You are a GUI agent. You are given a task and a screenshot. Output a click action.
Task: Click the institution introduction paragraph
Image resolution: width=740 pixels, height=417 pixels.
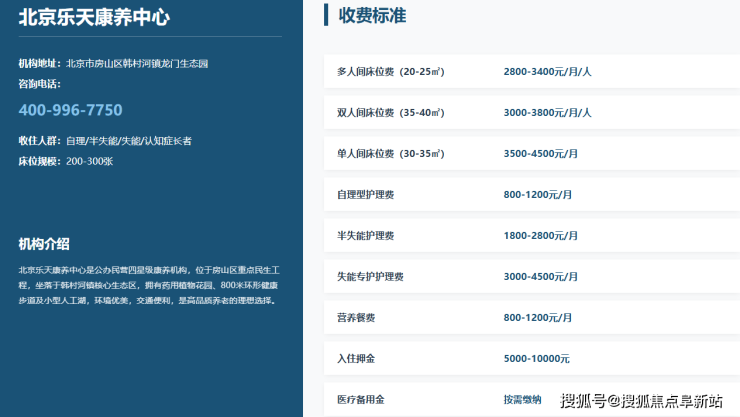pos(149,285)
